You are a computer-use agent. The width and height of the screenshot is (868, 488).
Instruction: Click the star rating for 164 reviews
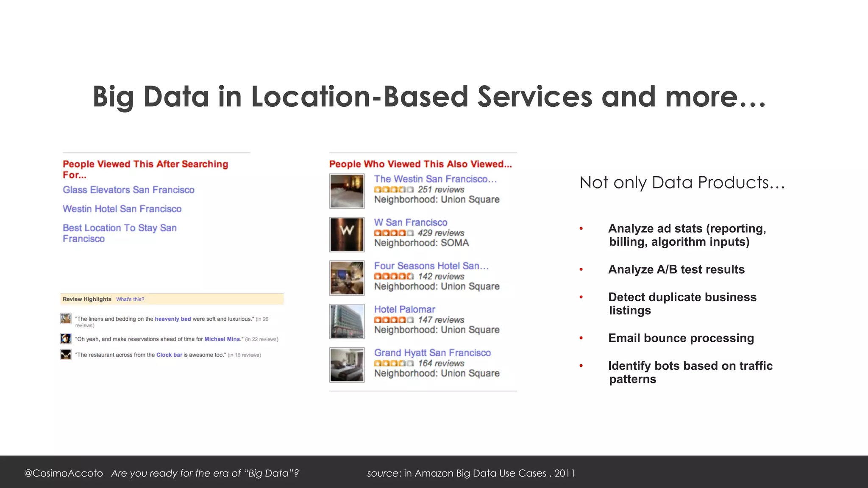(394, 363)
